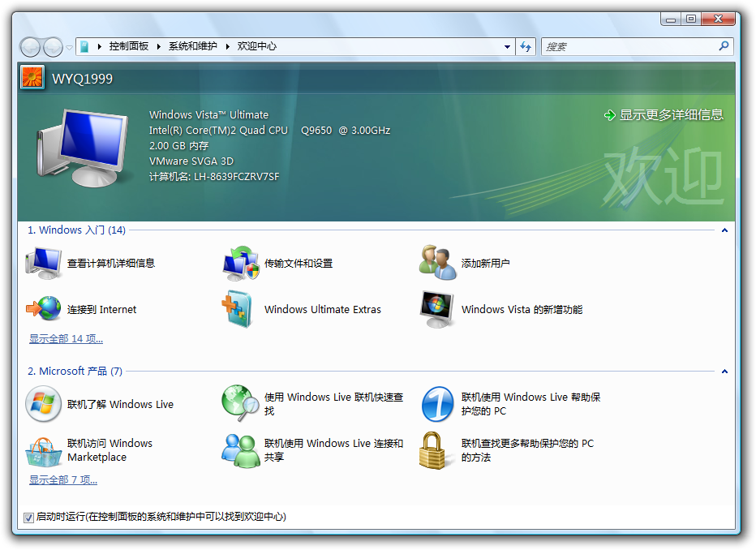756x550 pixels.
Task: Toggle the 启动时运行 checkbox
Action: click(x=28, y=518)
